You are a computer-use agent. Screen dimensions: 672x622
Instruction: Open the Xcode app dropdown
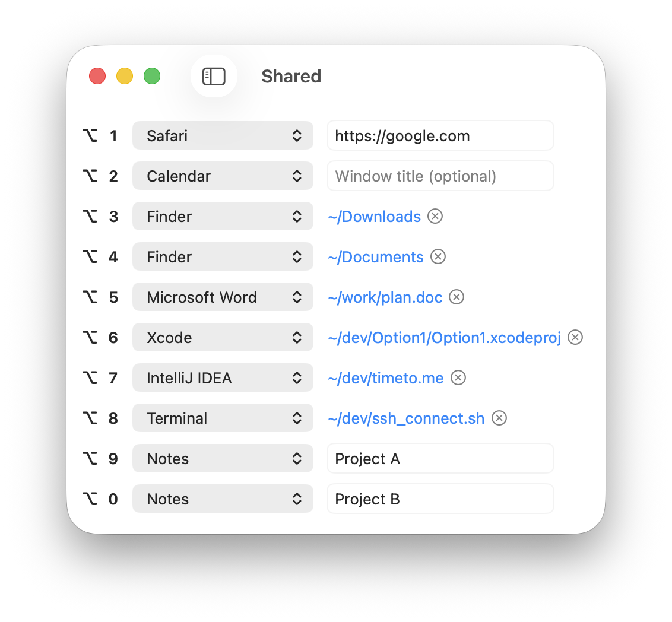coord(223,338)
